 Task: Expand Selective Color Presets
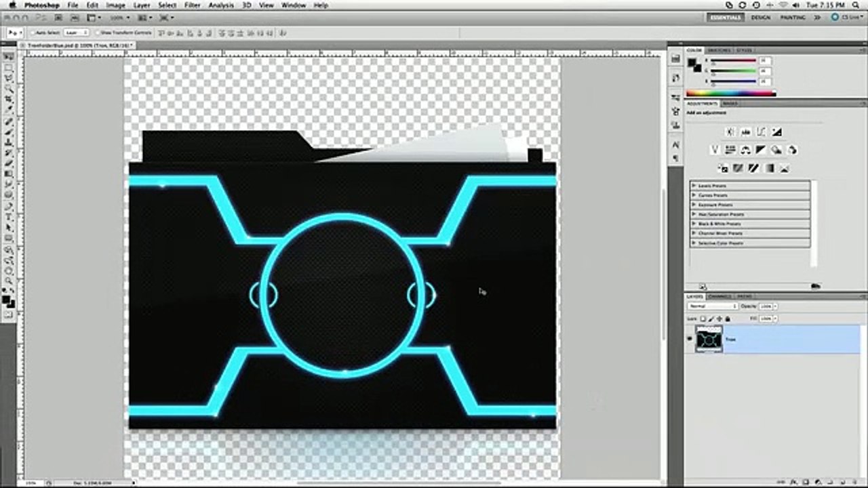694,243
